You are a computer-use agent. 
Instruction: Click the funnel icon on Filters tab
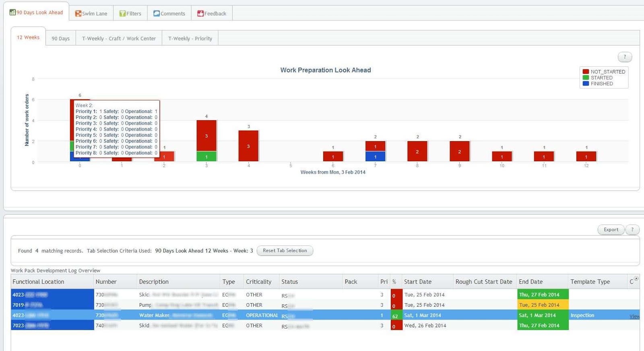click(122, 14)
